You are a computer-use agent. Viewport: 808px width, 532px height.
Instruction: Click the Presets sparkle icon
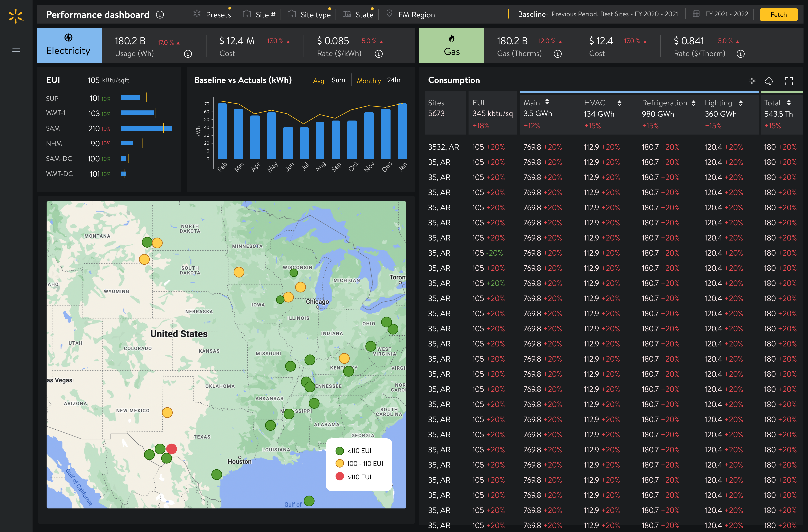(197, 14)
